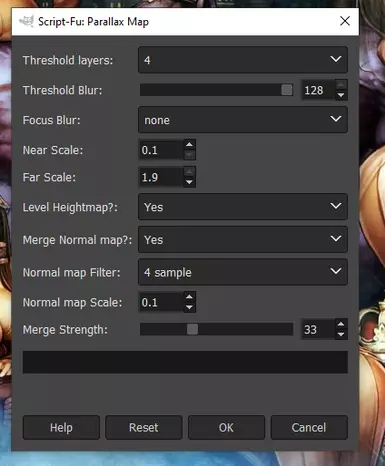Close the Script-Fu Parallax Map dialog

click(345, 21)
